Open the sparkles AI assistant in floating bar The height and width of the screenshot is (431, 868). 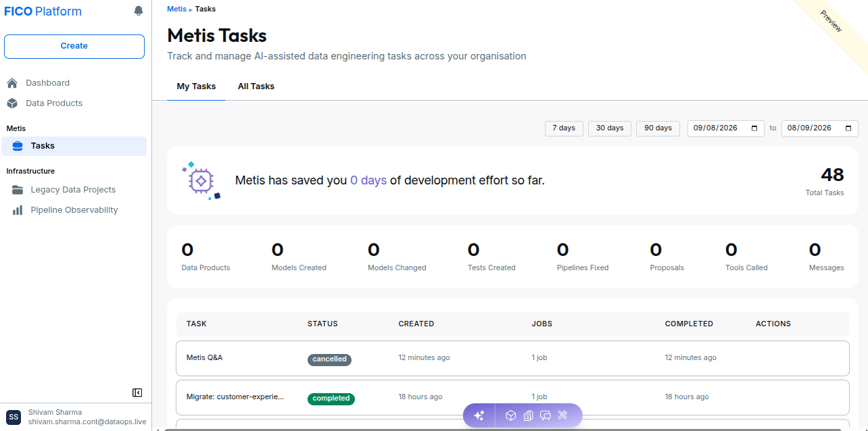[479, 415]
